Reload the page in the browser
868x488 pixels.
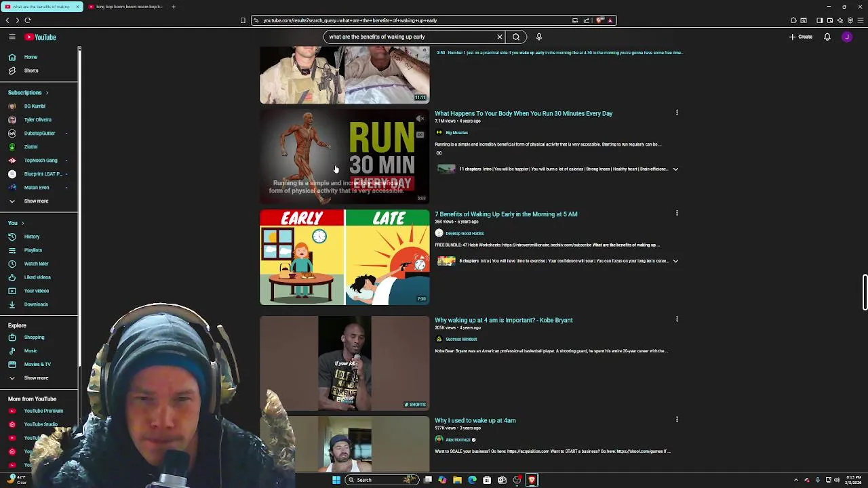point(28,20)
